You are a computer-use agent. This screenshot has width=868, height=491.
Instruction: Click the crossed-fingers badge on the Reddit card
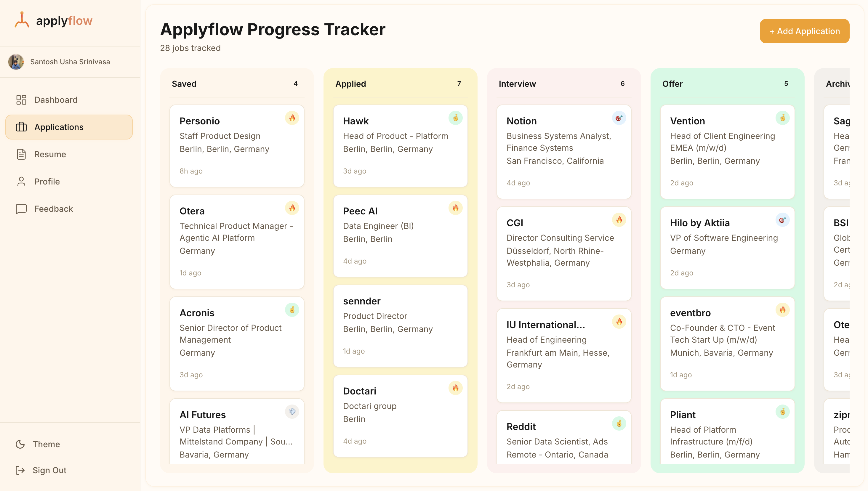point(619,423)
